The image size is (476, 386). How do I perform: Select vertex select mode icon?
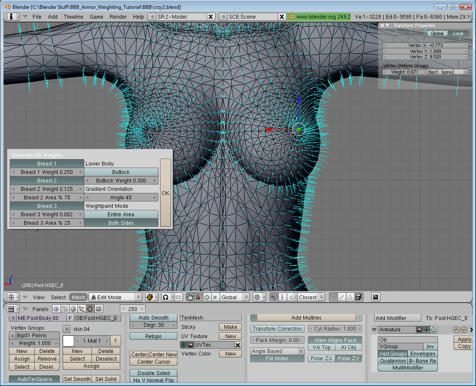(x=333, y=297)
